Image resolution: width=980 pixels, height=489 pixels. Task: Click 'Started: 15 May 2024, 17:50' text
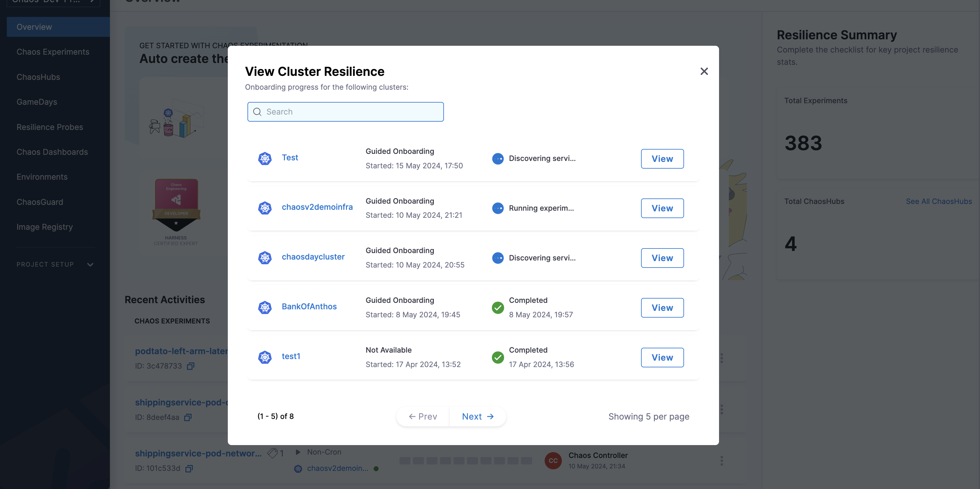pos(414,166)
